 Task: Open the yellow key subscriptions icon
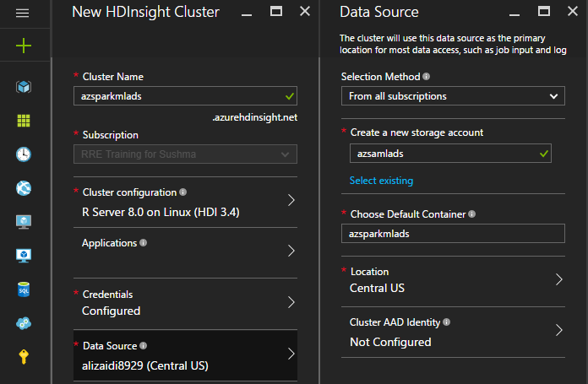point(24,356)
